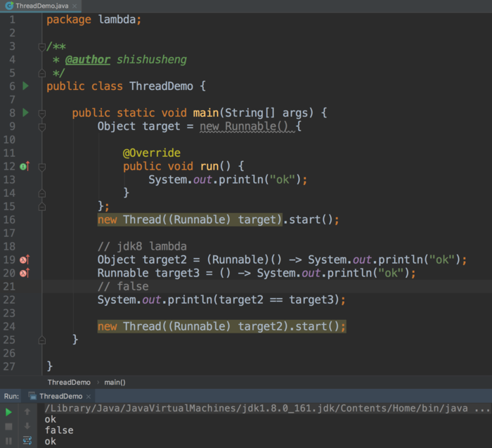The width and height of the screenshot is (492, 448).
Task: Collapse main method fold at line 8
Action: coord(41,113)
